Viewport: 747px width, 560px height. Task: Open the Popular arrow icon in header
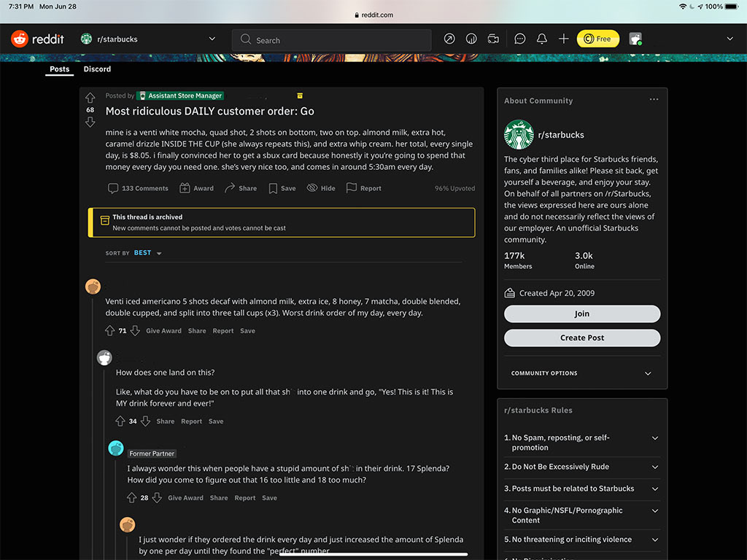449,39
